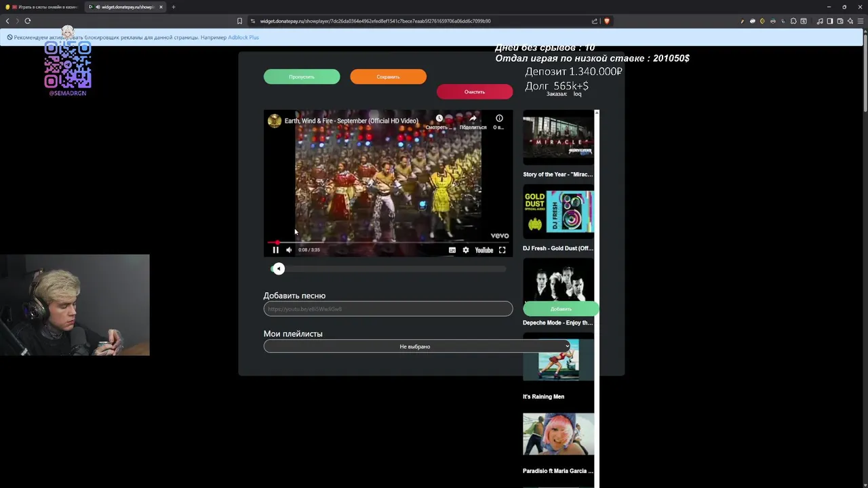Click the Watch Later clock icon

click(x=439, y=119)
